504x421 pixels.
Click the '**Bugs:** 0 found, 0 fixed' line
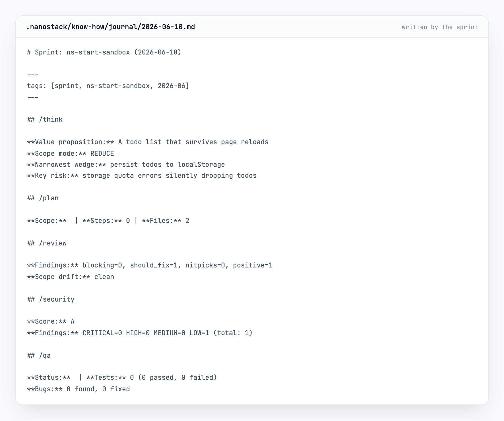point(78,389)
